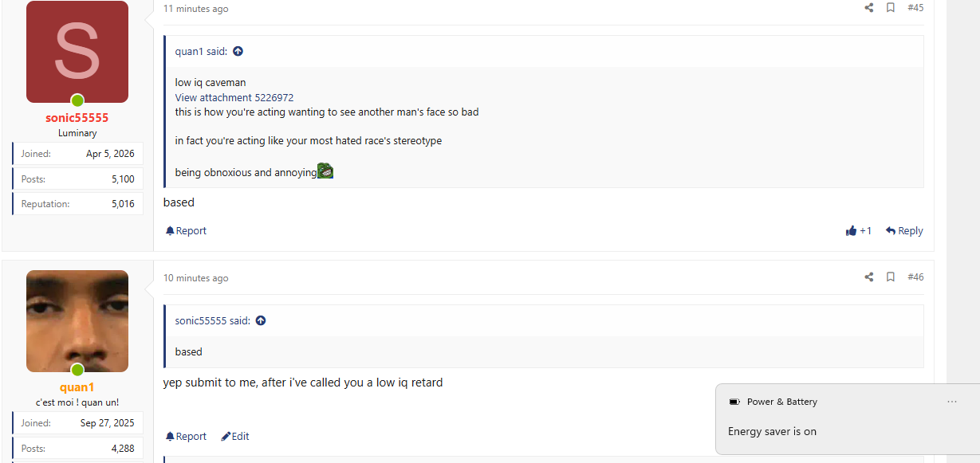Bookmark post #46
Image resolution: width=980 pixels, height=463 pixels.
tap(891, 277)
